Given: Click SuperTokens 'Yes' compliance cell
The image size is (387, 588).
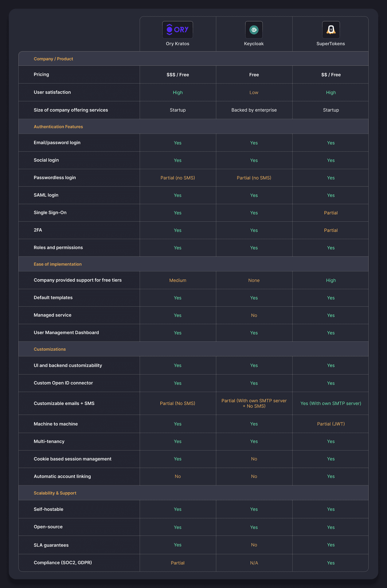Looking at the screenshot, I should pyautogui.click(x=331, y=563).
